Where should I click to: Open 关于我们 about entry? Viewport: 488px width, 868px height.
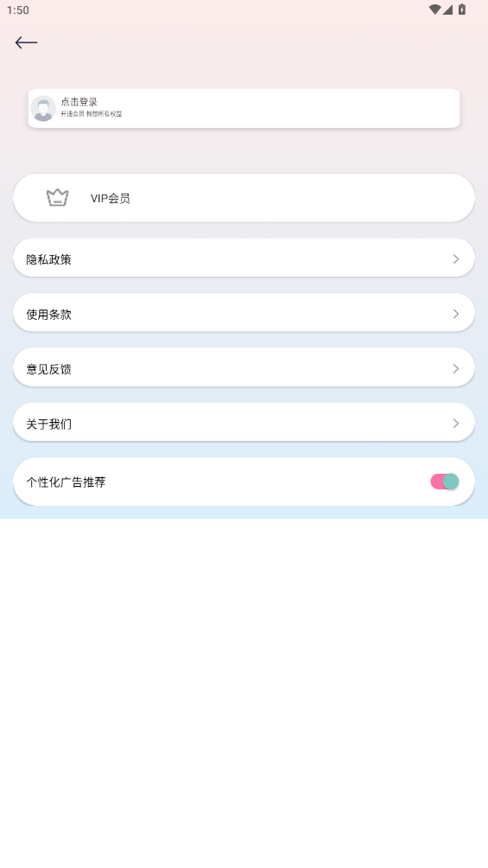[244, 423]
